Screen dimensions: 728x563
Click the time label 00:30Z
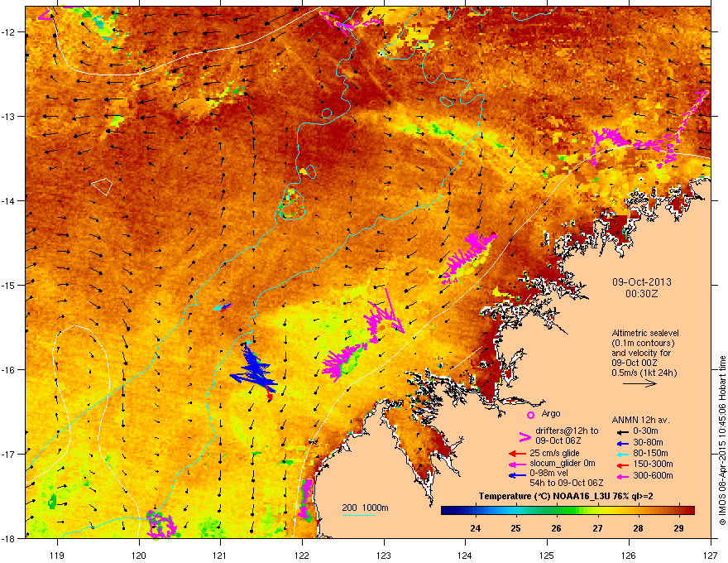[x=641, y=294]
